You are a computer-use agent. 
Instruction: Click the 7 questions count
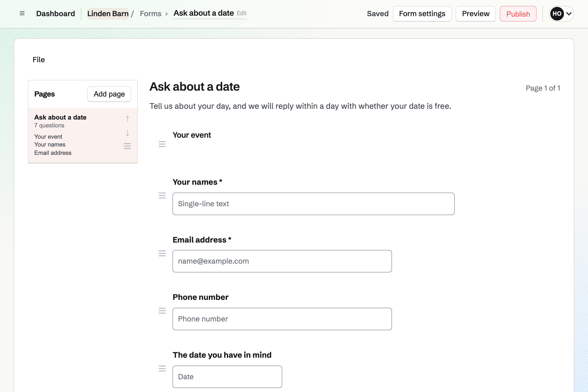(x=49, y=125)
